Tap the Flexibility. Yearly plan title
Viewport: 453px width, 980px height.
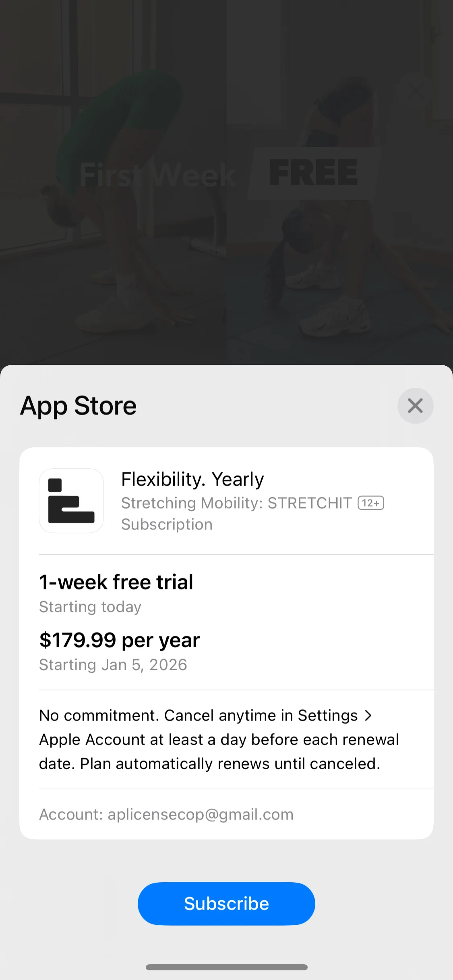click(x=192, y=479)
